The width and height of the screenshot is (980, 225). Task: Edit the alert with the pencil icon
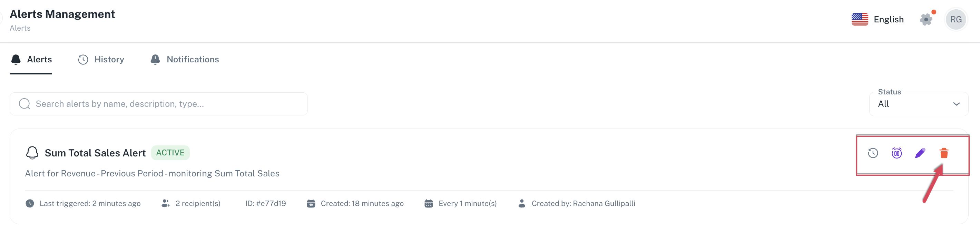pyautogui.click(x=920, y=153)
